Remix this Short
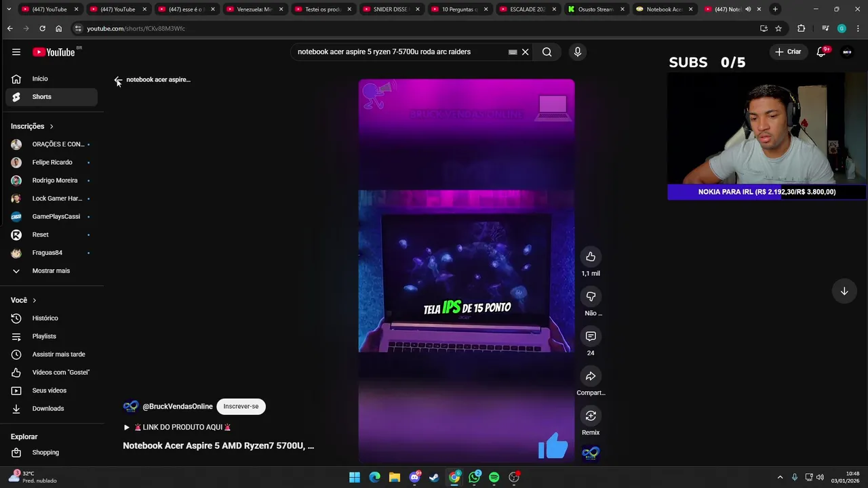The image size is (868, 488). 591,415
